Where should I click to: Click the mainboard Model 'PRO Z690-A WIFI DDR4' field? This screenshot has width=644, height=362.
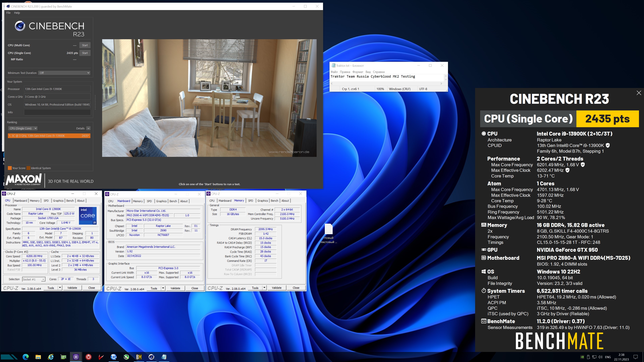(149, 215)
